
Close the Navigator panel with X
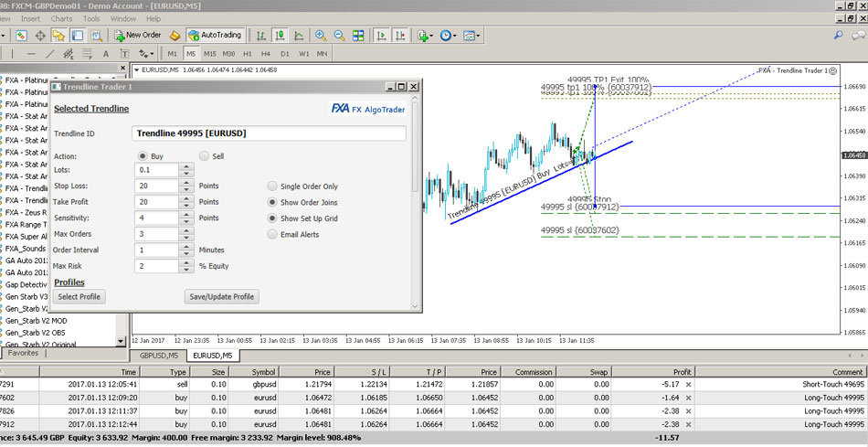(x=122, y=69)
